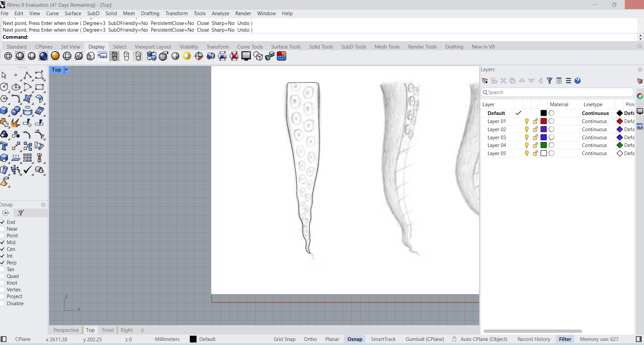Open the Top viewport title dropdown arrow
The width and height of the screenshot is (644, 345).
(x=66, y=70)
